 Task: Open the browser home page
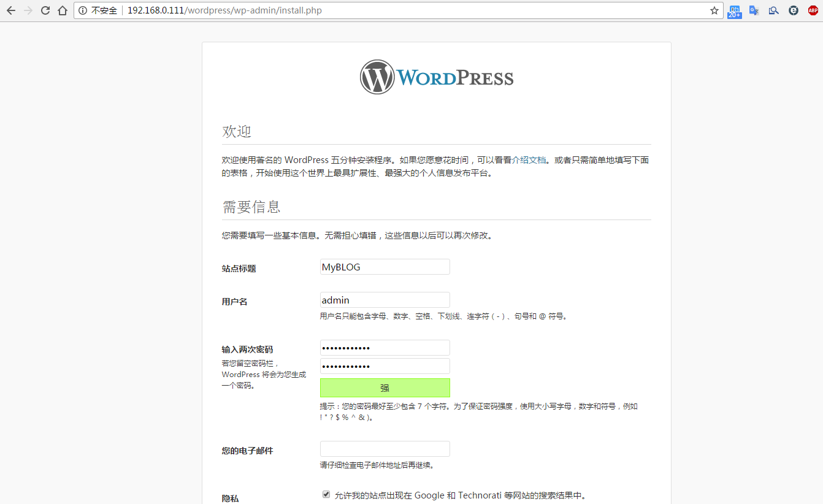[63, 10]
